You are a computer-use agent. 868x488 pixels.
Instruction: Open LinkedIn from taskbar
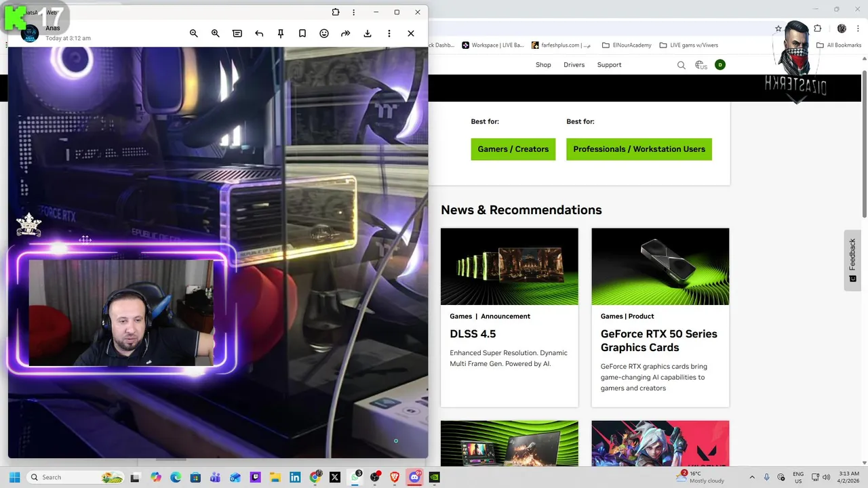(295, 477)
